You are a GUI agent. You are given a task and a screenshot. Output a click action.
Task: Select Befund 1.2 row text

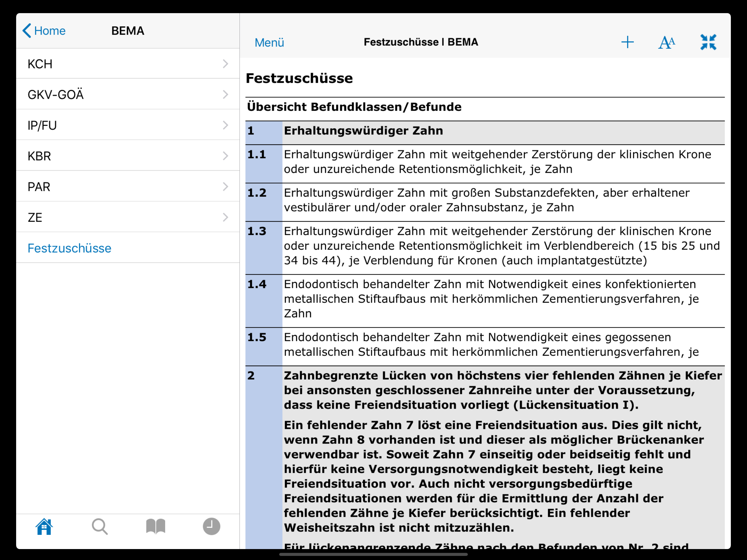pyautogui.click(x=486, y=200)
